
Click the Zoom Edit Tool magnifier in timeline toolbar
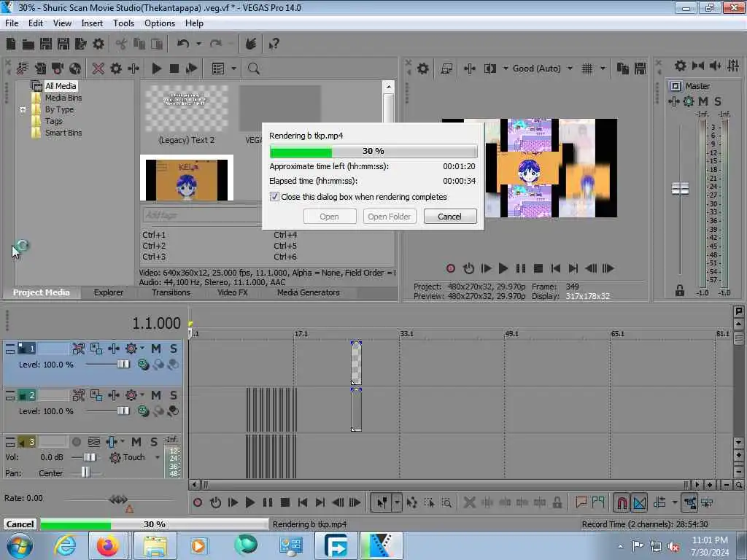pos(446,502)
